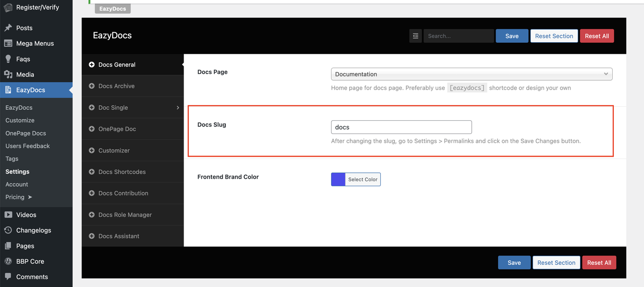Viewport: 644px width, 287px height.
Task: Open EazyDocs submenu item in sidebar
Action: 19,107
